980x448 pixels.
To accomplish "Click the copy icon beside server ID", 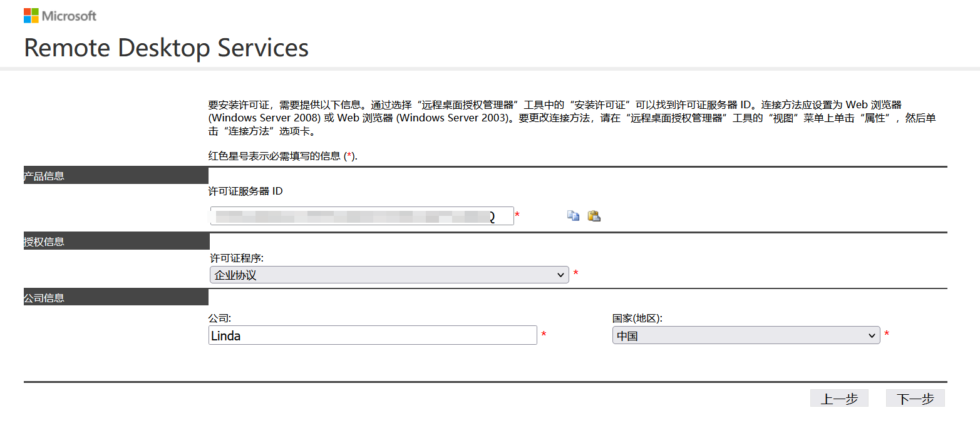I will [x=573, y=216].
